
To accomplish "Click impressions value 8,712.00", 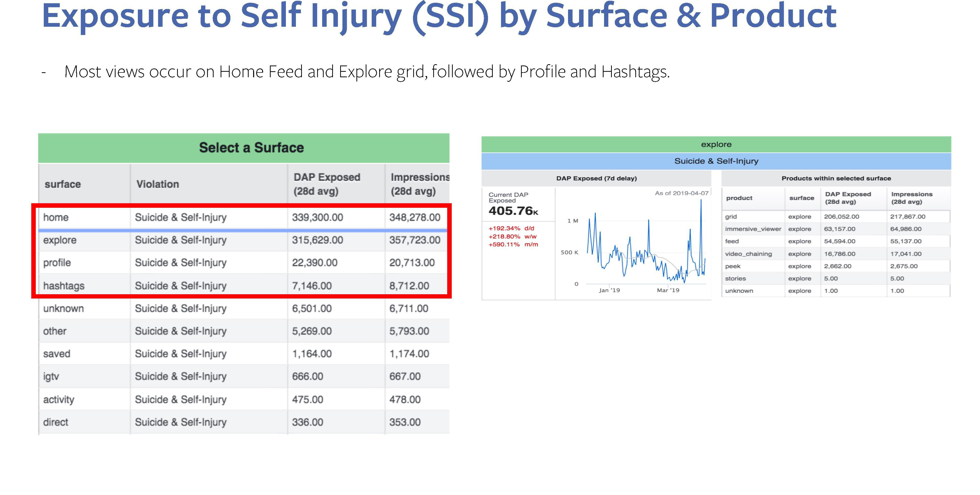I will 409,286.
